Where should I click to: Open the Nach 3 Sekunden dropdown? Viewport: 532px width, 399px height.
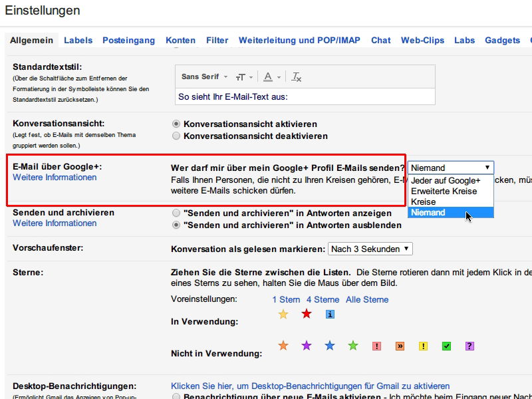coord(370,249)
